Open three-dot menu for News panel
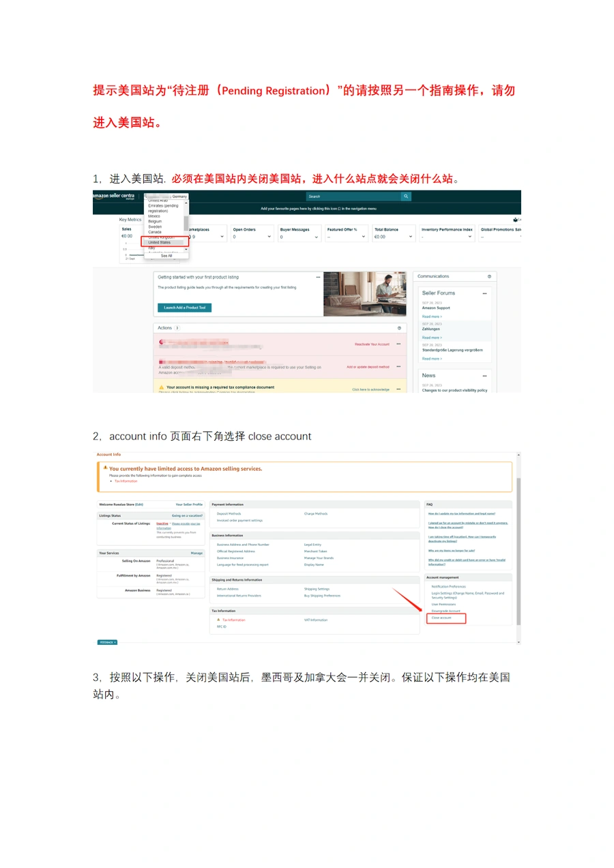 click(x=484, y=376)
